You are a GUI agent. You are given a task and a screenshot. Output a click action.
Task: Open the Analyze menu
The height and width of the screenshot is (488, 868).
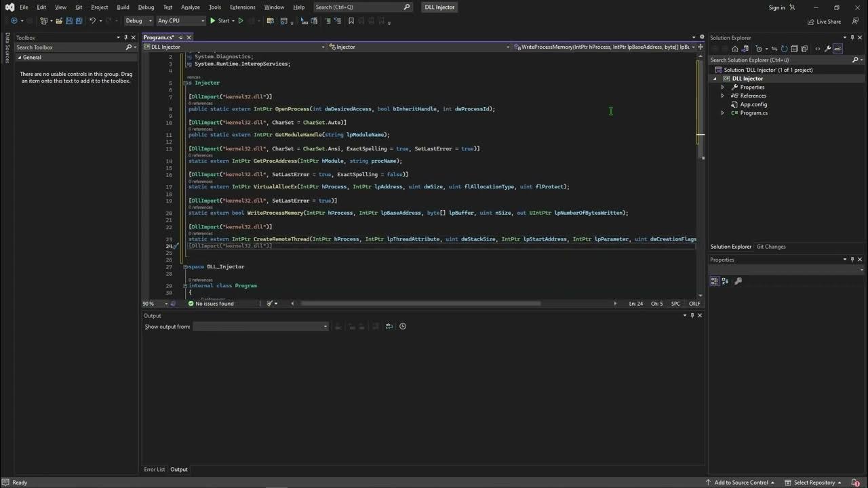[x=191, y=7]
